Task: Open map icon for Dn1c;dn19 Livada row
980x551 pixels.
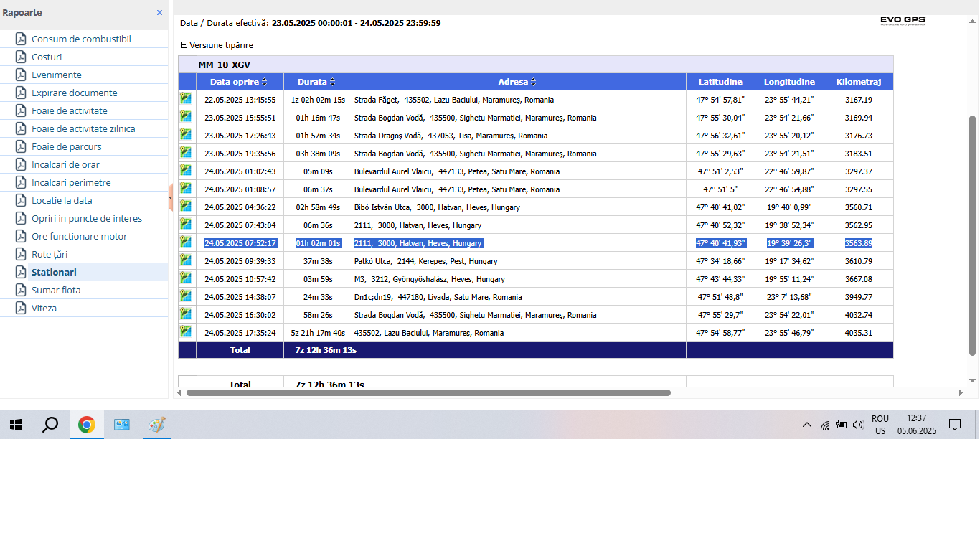Action: [186, 296]
